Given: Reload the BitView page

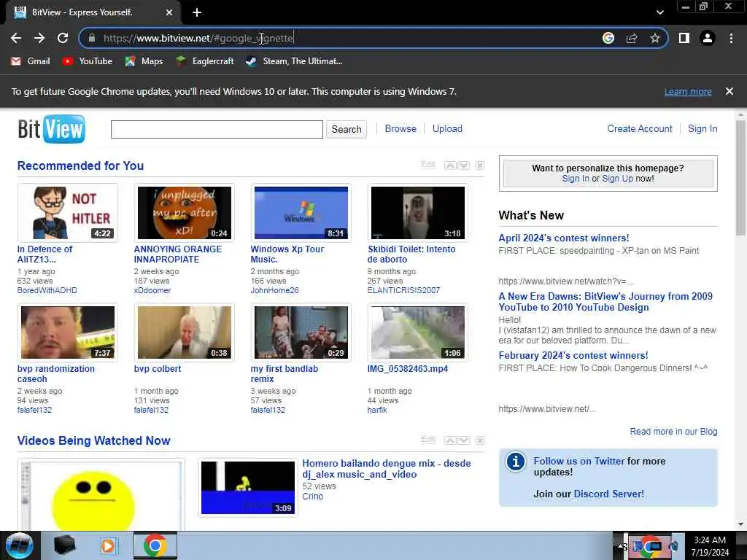Looking at the screenshot, I should 63,38.
